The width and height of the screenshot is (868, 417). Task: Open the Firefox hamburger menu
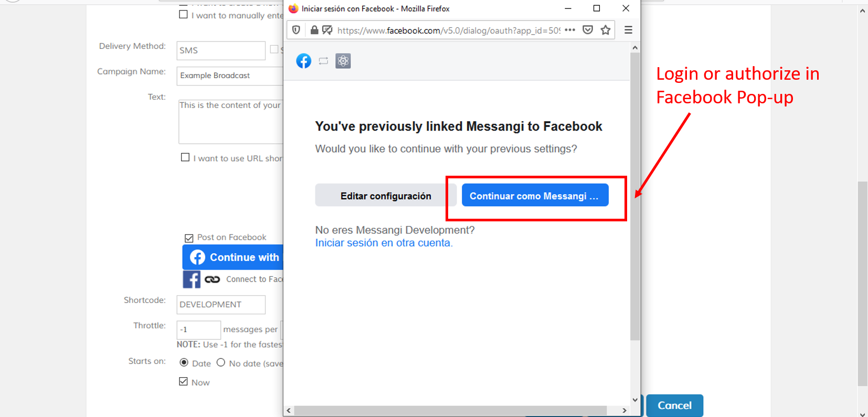[628, 30]
